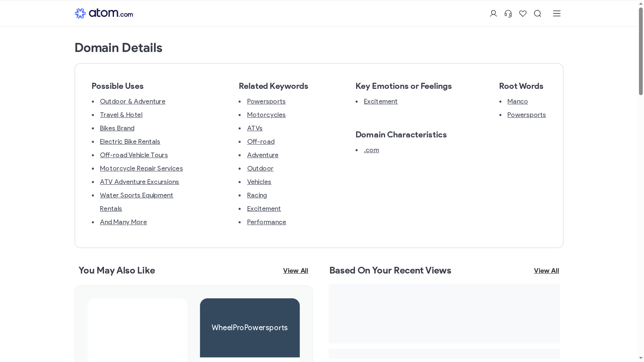Screen dimensions: 644x362
Task: Select the Off-road keyword link
Action: (261, 141)
